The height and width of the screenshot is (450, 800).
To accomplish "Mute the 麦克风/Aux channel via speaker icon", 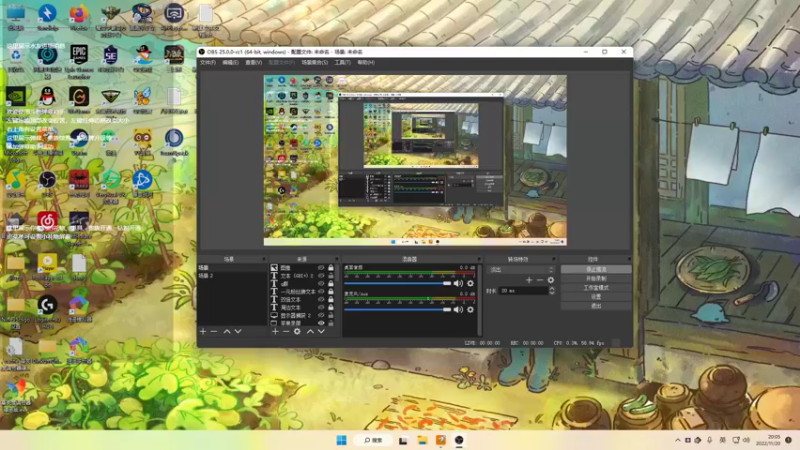I will pyautogui.click(x=458, y=309).
